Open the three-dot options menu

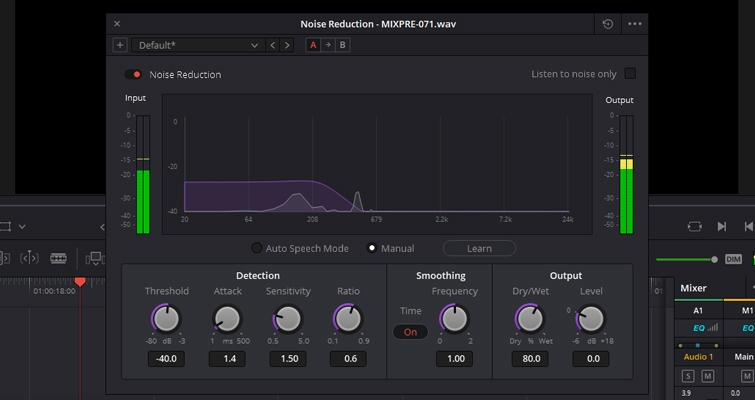[x=635, y=23]
